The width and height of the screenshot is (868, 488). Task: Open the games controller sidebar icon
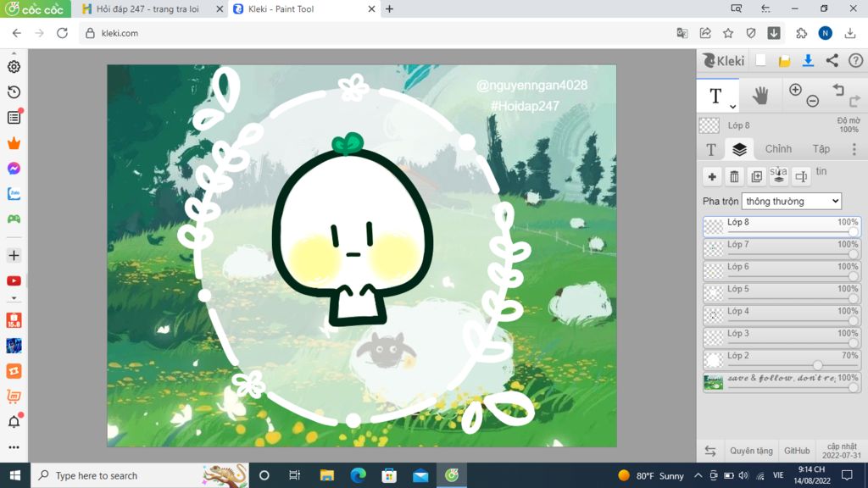[x=14, y=219]
